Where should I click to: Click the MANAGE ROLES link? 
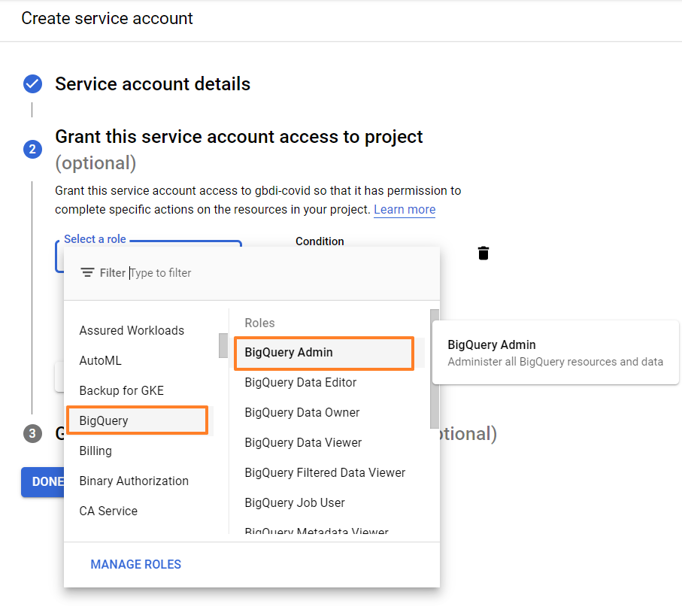click(135, 564)
